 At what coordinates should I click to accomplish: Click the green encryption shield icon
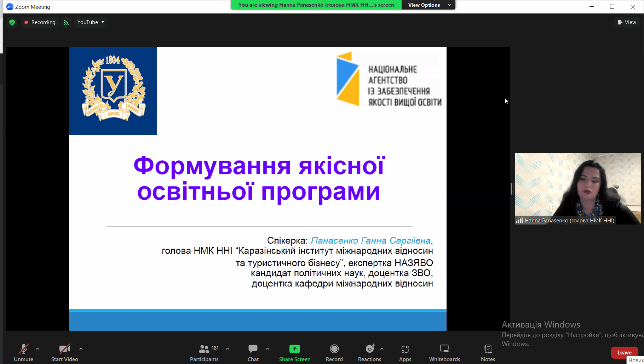point(12,22)
